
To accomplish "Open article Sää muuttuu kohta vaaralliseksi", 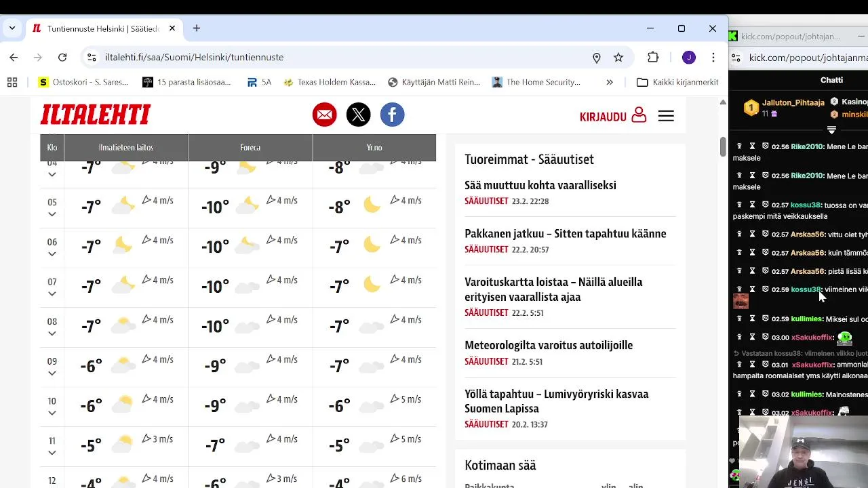I will (540, 185).
